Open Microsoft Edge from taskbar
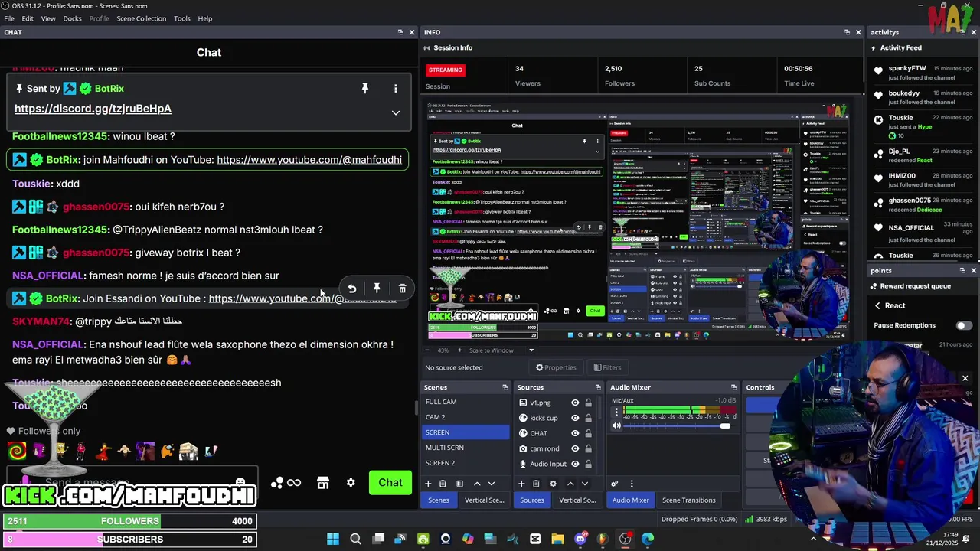 (x=648, y=539)
